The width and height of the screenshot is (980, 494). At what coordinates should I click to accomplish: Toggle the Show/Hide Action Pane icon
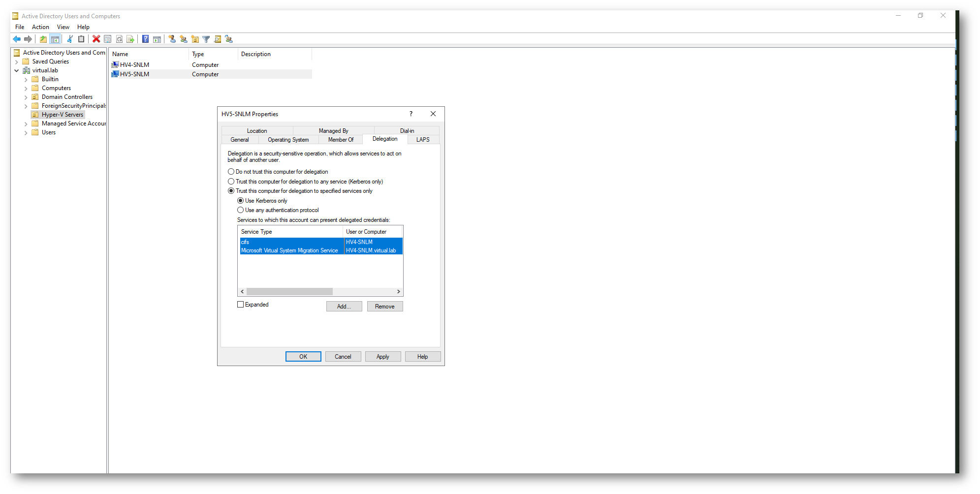click(x=157, y=39)
